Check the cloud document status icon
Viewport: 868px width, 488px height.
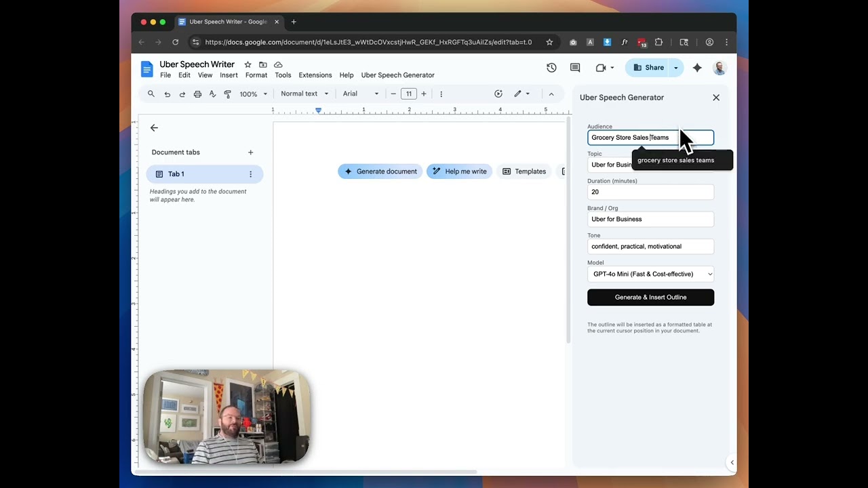pos(278,64)
